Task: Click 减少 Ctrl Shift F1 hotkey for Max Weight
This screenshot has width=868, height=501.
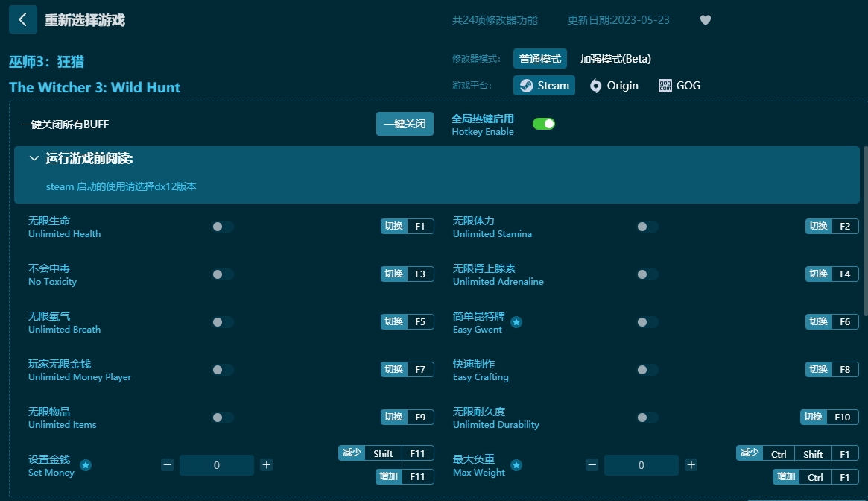Action: pyautogui.click(x=797, y=453)
